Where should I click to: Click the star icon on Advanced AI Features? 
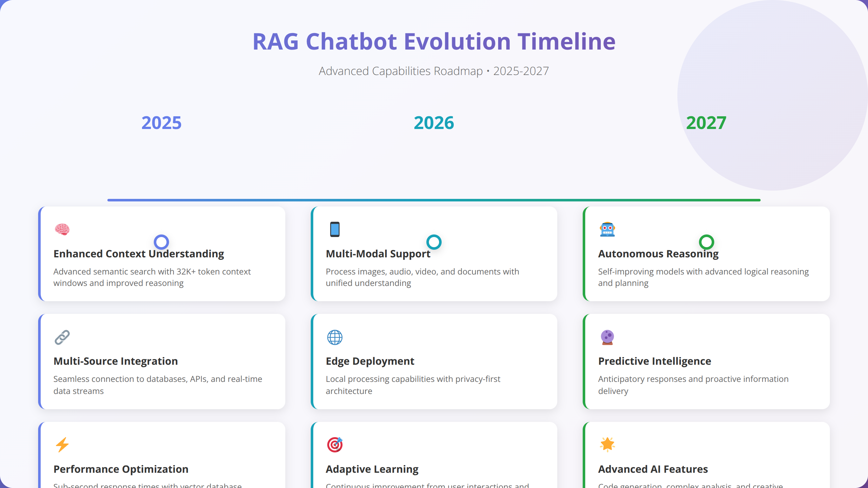click(607, 445)
